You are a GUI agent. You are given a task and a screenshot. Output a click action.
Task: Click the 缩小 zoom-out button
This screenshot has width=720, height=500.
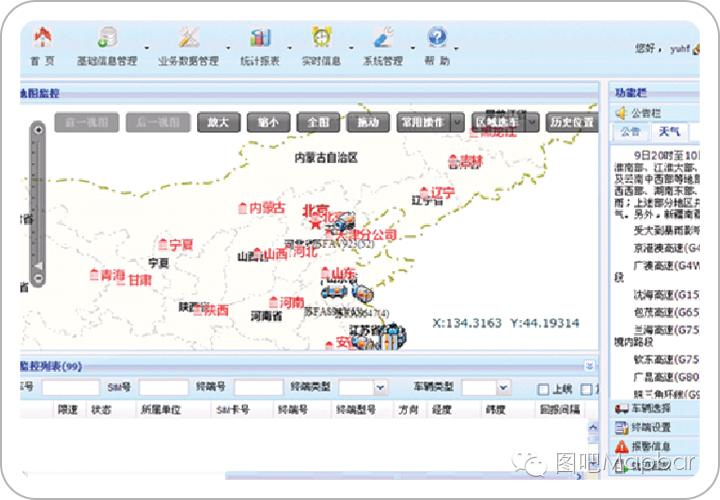[268, 123]
